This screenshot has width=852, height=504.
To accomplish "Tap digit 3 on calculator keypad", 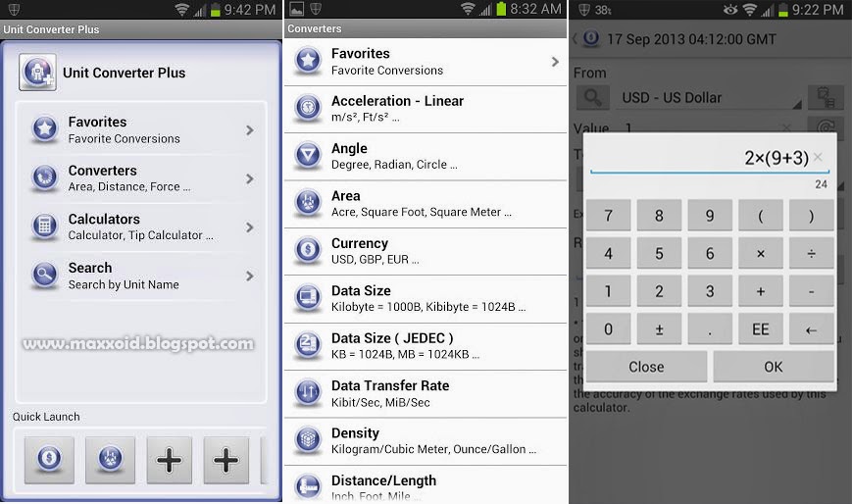I will coord(710,291).
